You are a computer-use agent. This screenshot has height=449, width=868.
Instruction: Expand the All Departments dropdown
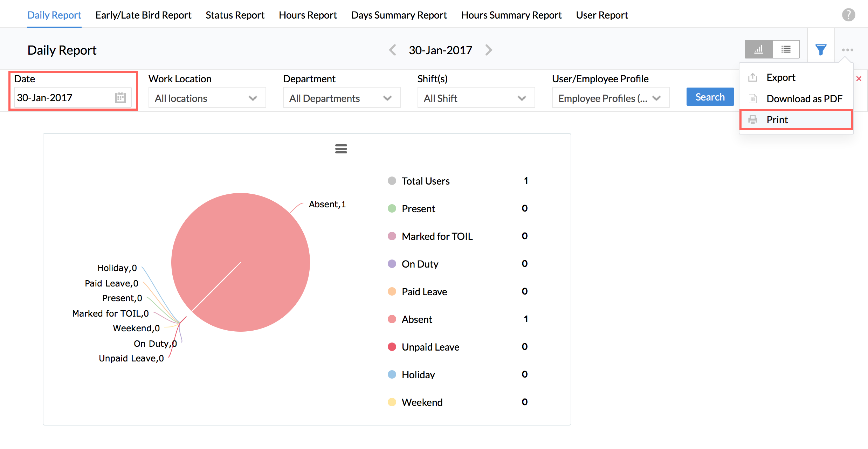pos(341,98)
